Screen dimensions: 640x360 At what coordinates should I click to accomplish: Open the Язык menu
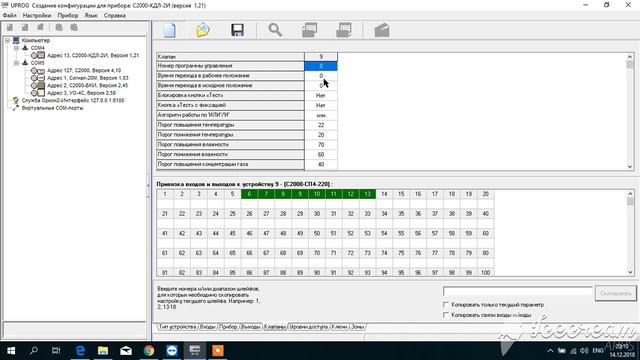(91, 15)
